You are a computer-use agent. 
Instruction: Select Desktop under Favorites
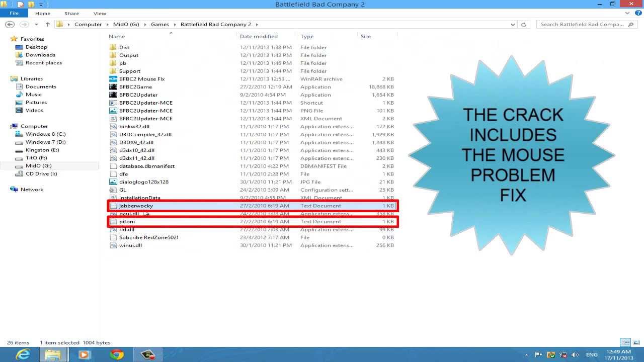(x=36, y=47)
